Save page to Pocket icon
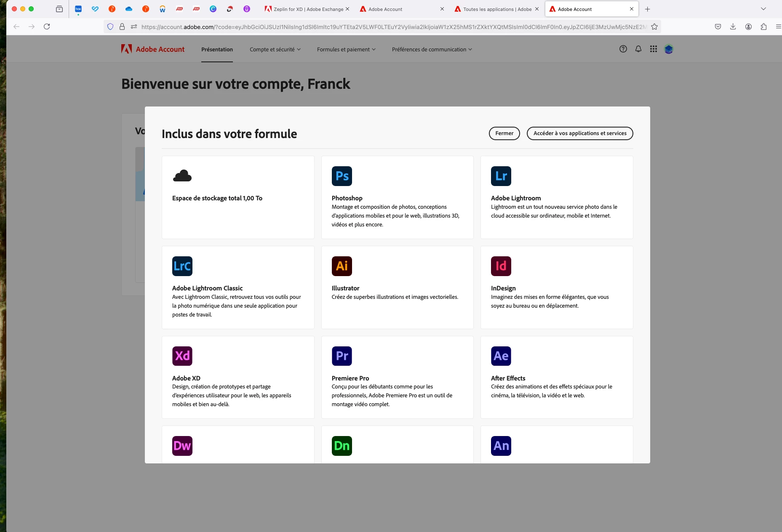 point(718,27)
